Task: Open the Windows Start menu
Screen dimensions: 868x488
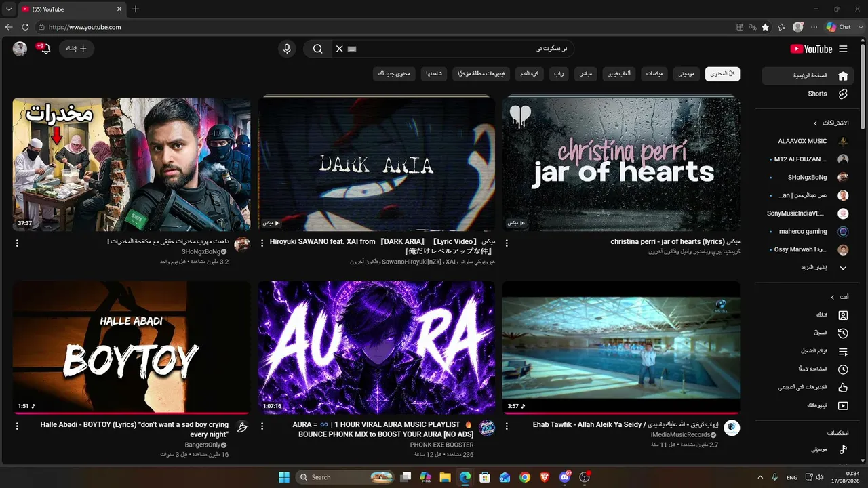Action: [284, 477]
